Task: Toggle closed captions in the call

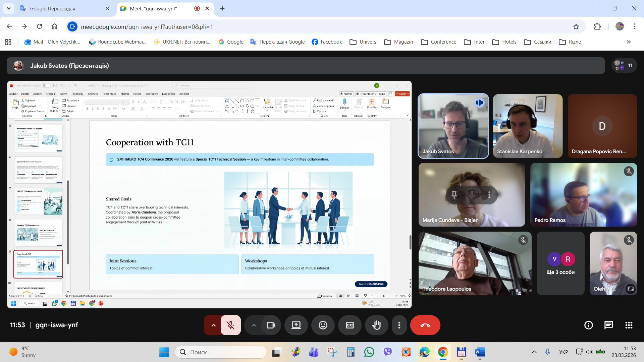Action: pos(350,325)
